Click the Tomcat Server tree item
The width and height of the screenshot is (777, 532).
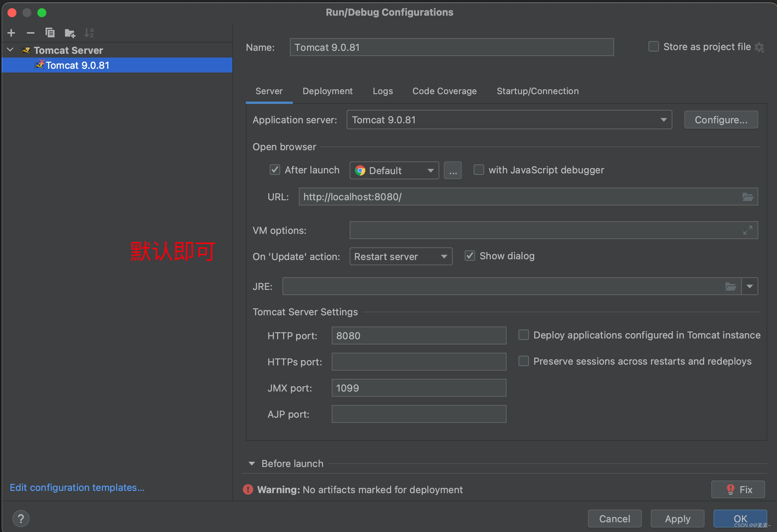[68, 50]
